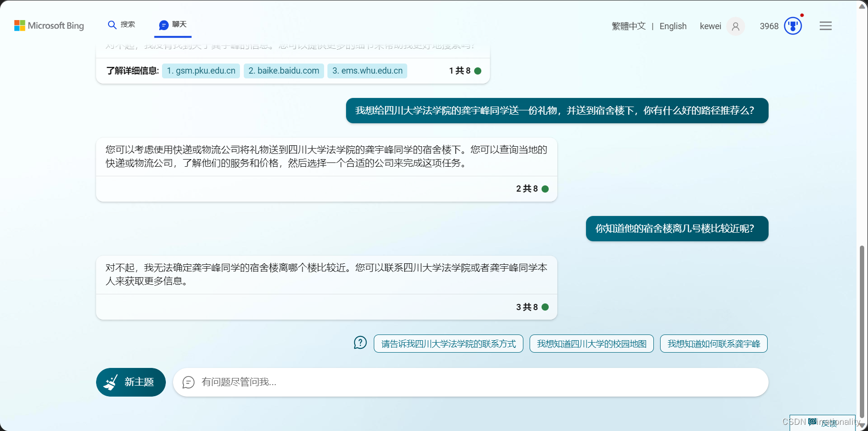Open the ems.whu.edu.cn source link
Image resolution: width=868 pixels, height=431 pixels.
(x=367, y=71)
